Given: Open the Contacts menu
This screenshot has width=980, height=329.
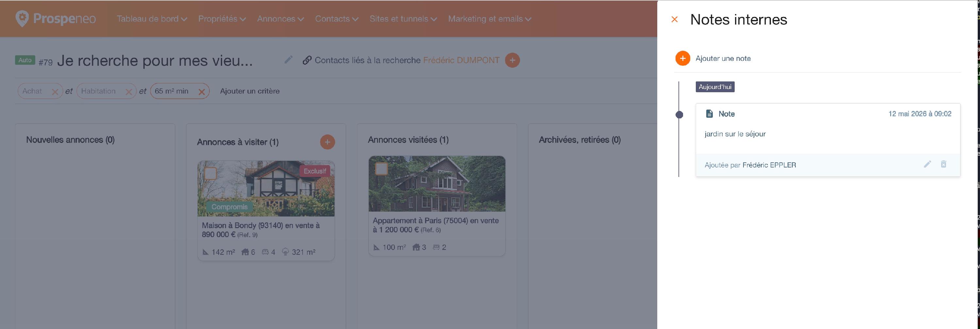Looking at the screenshot, I should [337, 19].
